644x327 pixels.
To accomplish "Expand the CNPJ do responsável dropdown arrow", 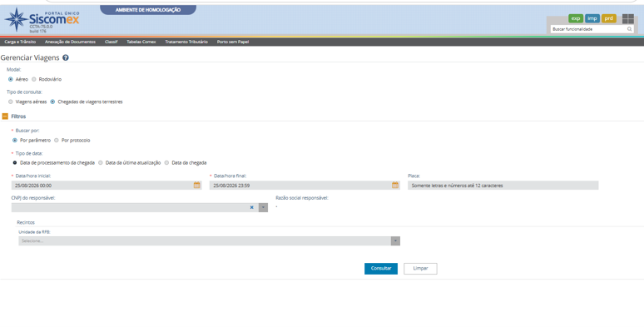I will click(x=263, y=207).
